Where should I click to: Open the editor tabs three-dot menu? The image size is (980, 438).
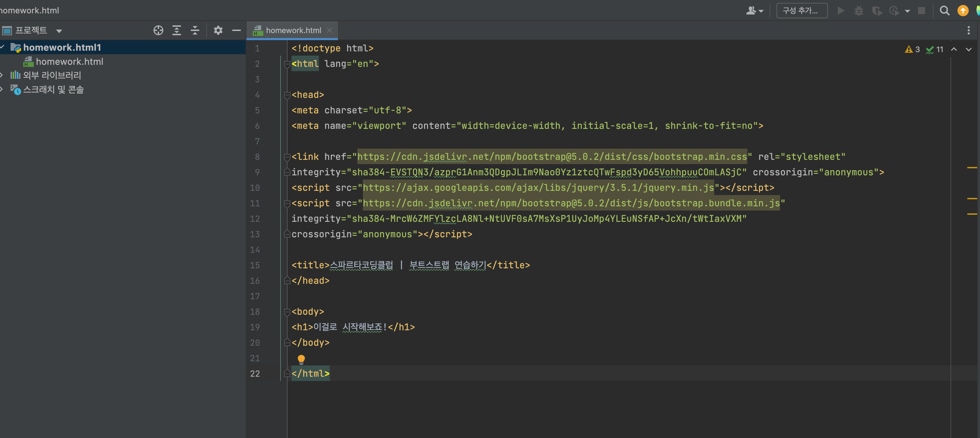[x=969, y=30]
